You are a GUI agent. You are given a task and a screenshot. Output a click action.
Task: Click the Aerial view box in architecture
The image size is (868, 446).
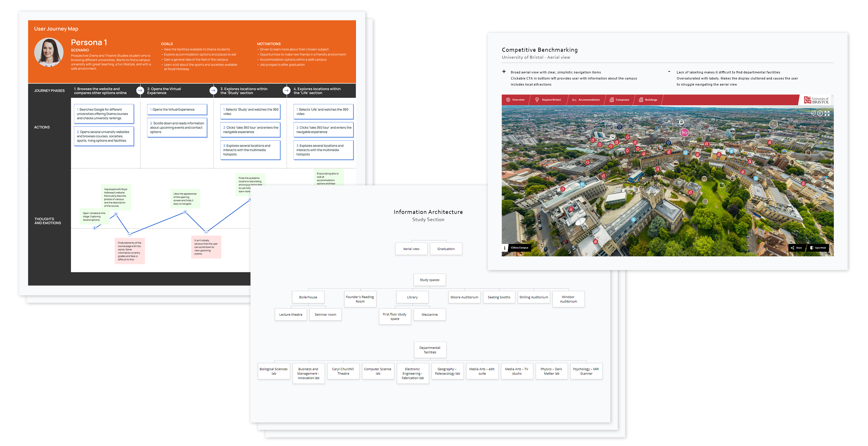coord(411,249)
